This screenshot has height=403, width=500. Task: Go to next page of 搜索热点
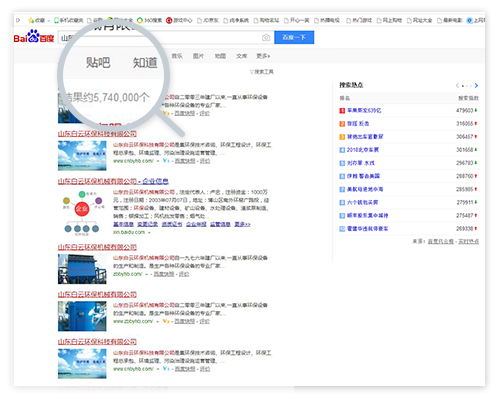pos(476,86)
